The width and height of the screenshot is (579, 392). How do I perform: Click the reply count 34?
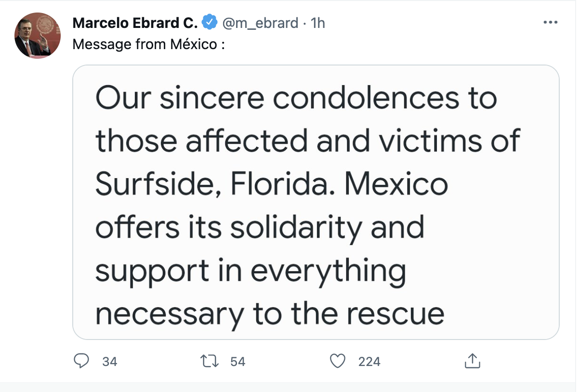110,361
